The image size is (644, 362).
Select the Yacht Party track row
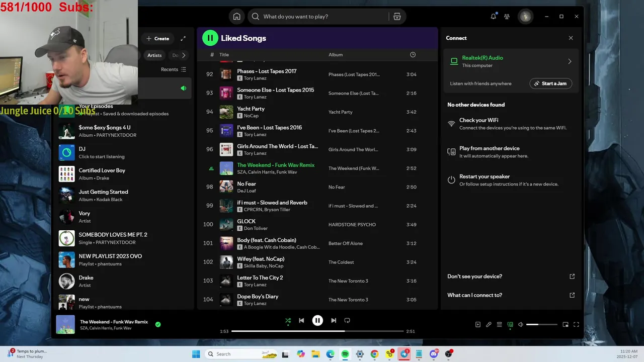point(317,112)
